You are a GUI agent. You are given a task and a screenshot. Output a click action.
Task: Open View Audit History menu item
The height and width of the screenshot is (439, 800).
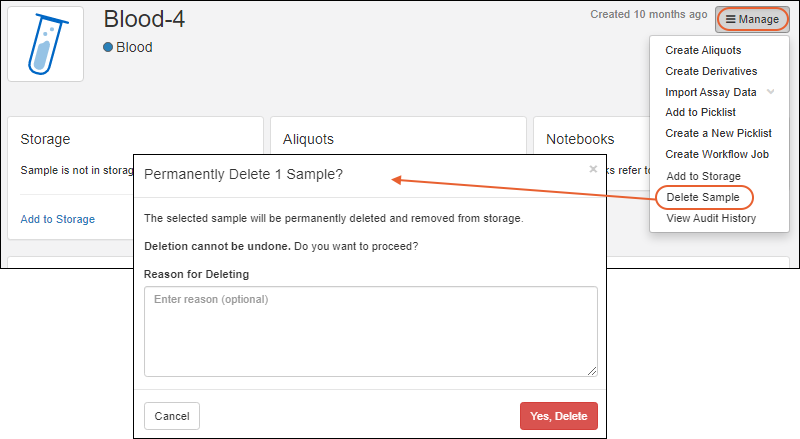click(x=711, y=218)
